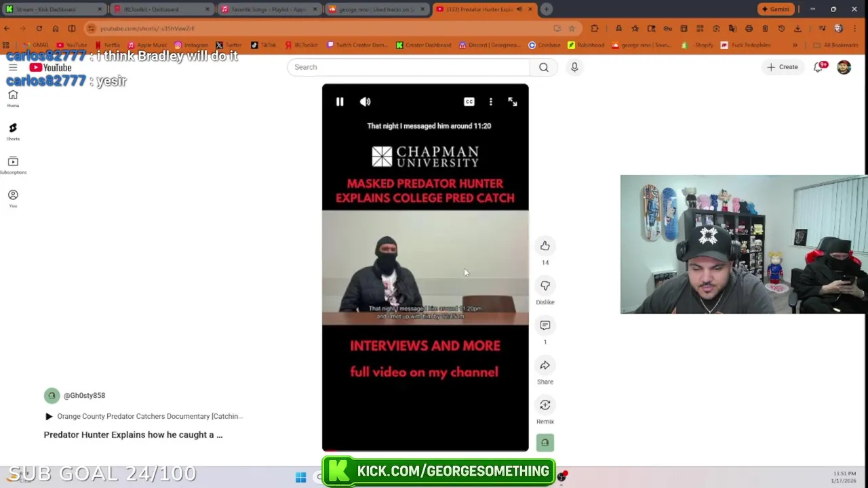
Task: Go to YouTube home via logo
Action: coord(51,67)
